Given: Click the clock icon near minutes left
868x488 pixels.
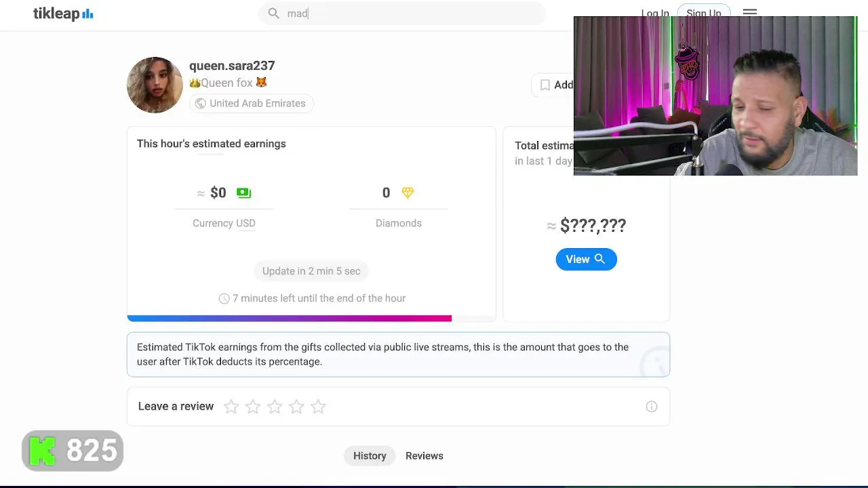Looking at the screenshot, I should pos(224,298).
